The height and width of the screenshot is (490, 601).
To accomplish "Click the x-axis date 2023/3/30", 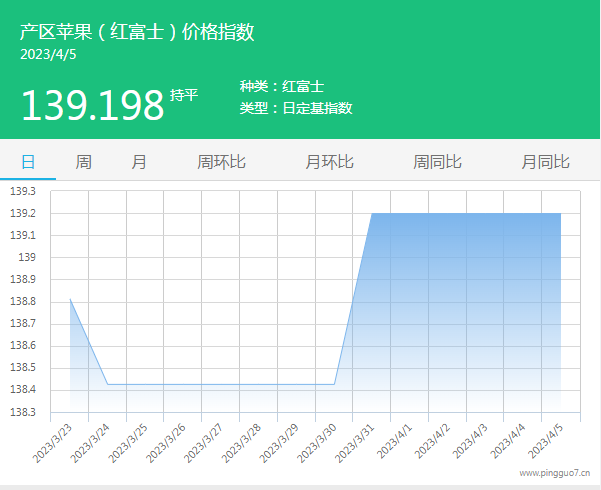I will pos(317,444).
